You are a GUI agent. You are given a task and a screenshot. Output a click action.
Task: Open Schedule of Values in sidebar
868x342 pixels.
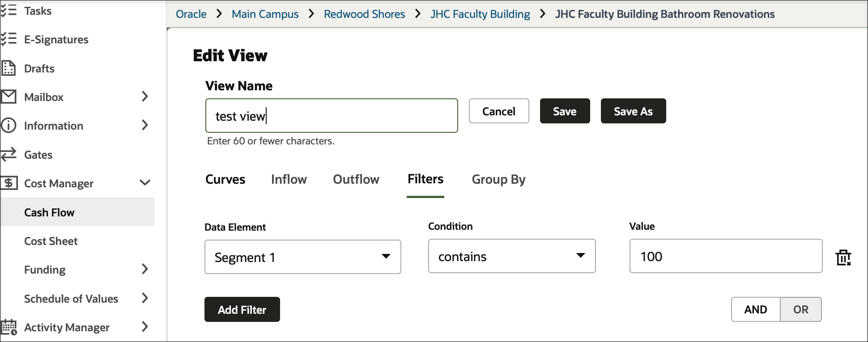(71, 299)
